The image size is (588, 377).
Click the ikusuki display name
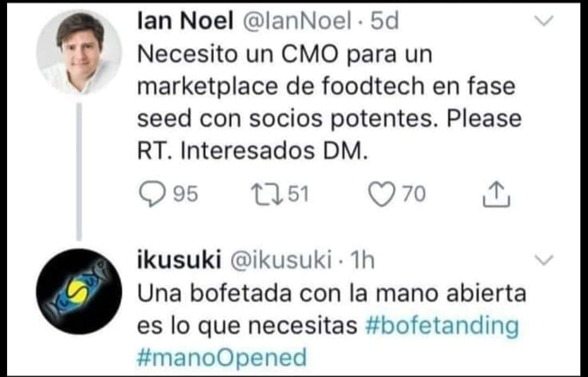click(179, 260)
